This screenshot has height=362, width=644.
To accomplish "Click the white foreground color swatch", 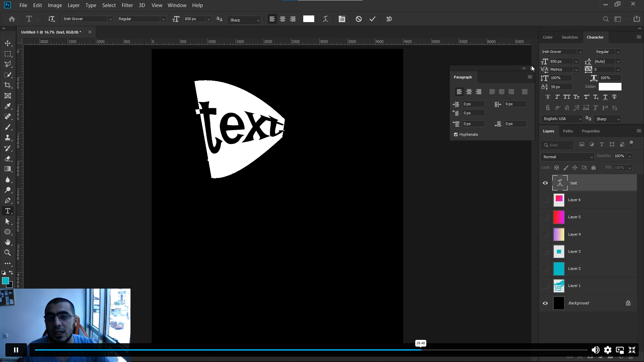I will point(308,18).
